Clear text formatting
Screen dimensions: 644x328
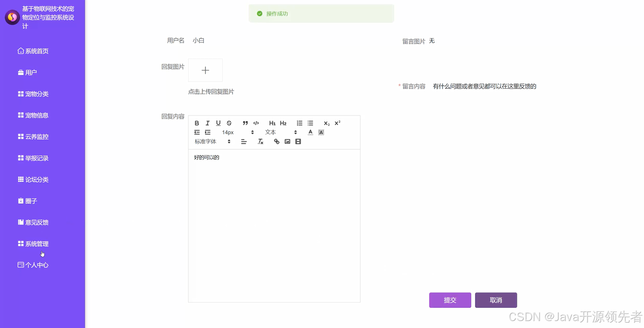[260, 142]
